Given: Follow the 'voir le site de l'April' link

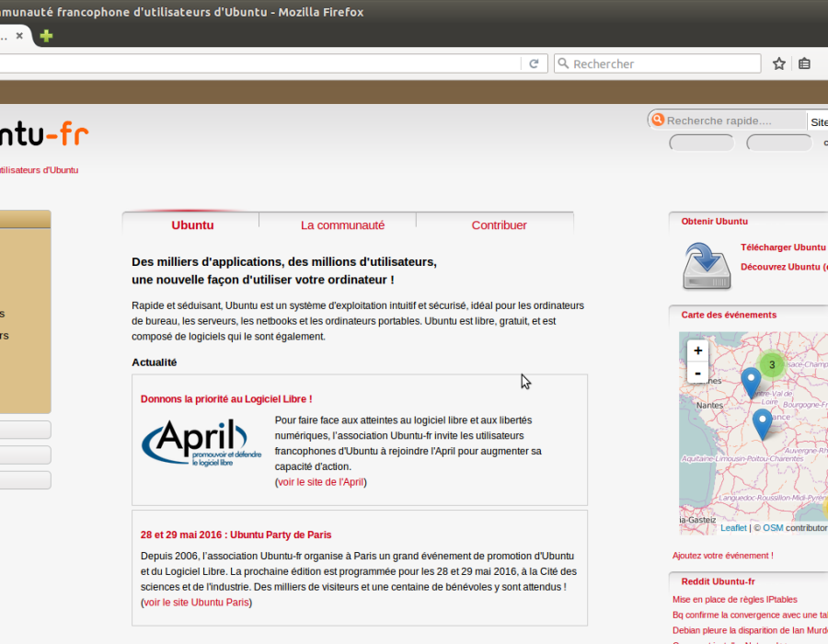Looking at the screenshot, I should [320, 482].
